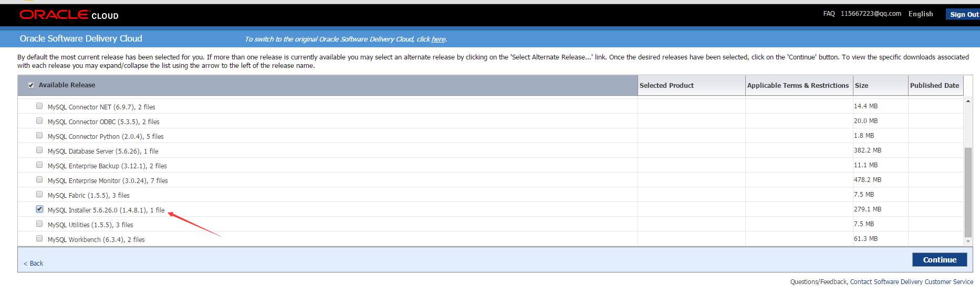Select the MySQL Database Server (5.6.26) checkbox
Image resolution: width=980 pixels, height=293 pixels.
click(x=39, y=150)
